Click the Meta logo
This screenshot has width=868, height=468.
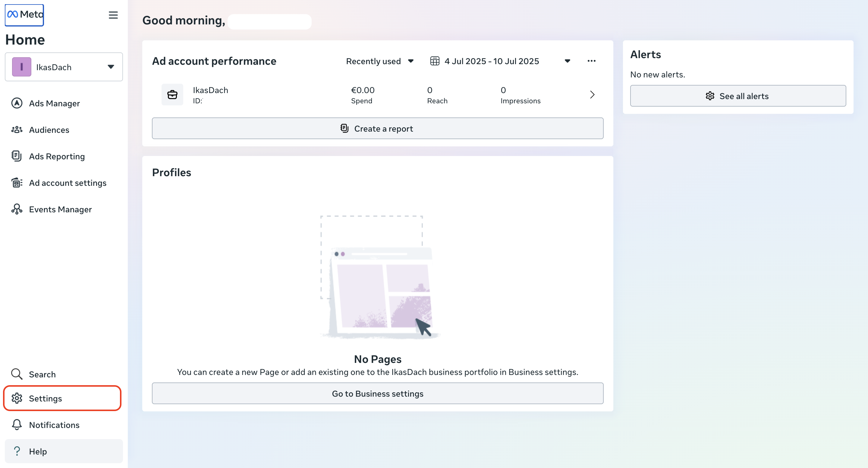[x=24, y=15]
